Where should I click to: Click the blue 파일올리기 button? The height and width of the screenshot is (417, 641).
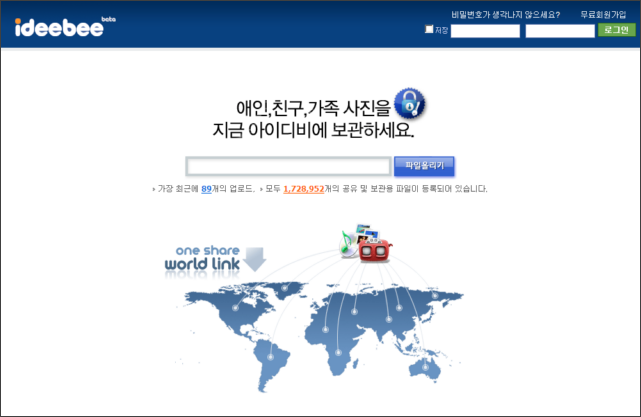pyautogui.click(x=424, y=166)
